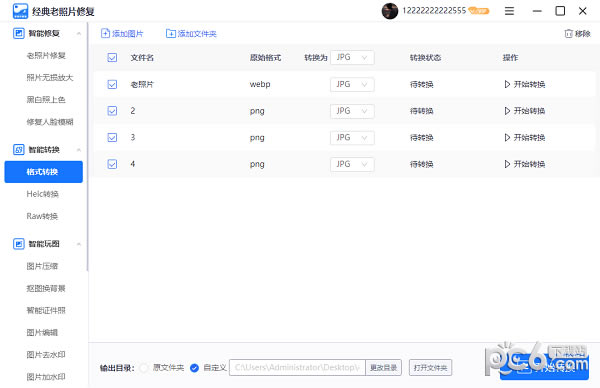Click 开始转换 for file 3
Image resolution: width=600 pixels, height=388 pixels.
(525, 137)
